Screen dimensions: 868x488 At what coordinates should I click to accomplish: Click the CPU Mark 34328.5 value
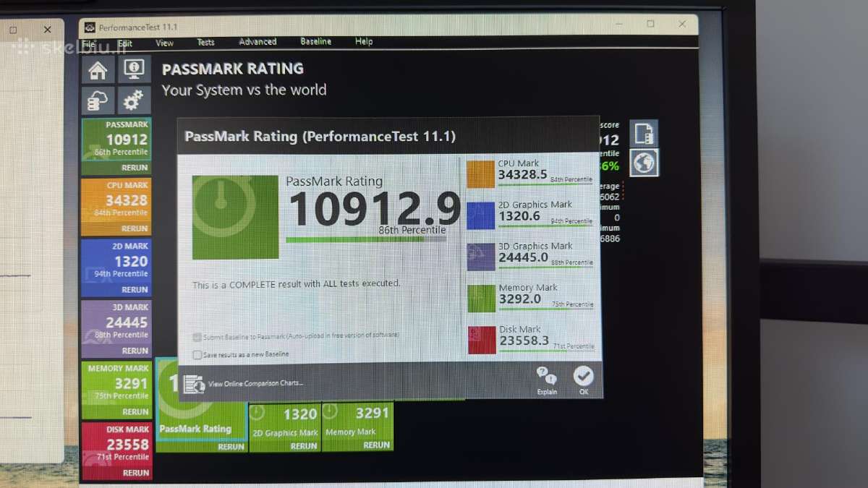click(523, 176)
